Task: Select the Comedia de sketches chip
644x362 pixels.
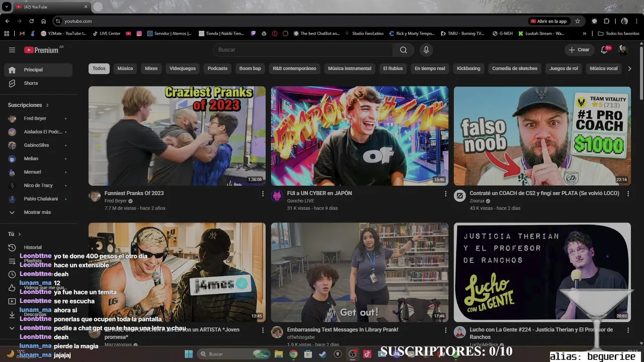Action: (x=515, y=69)
